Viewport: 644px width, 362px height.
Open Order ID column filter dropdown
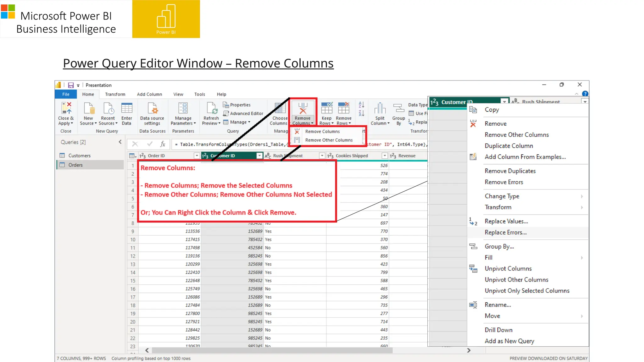pyautogui.click(x=197, y=156)
